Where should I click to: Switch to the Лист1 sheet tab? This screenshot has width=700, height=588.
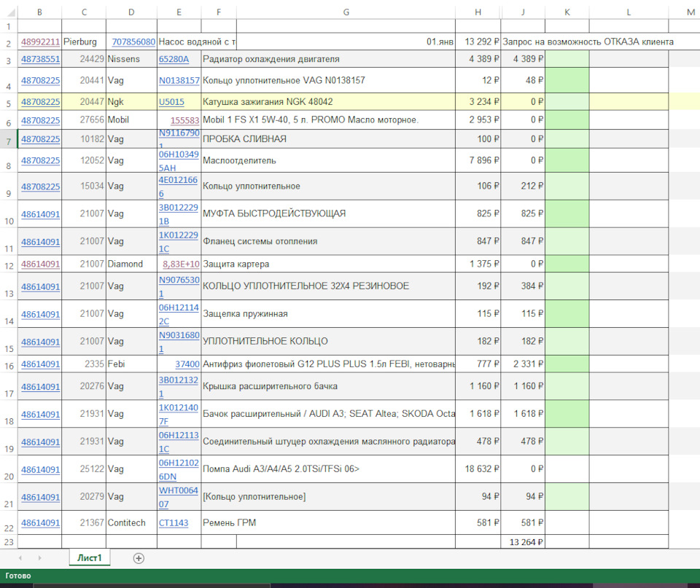click(x=90, y=558)
